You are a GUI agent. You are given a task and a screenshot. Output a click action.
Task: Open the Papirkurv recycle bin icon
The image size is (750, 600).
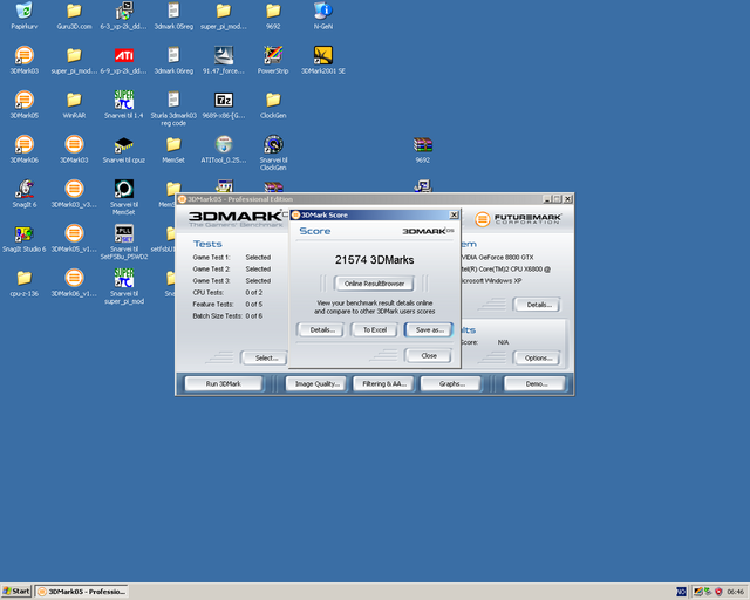point(24,16)
